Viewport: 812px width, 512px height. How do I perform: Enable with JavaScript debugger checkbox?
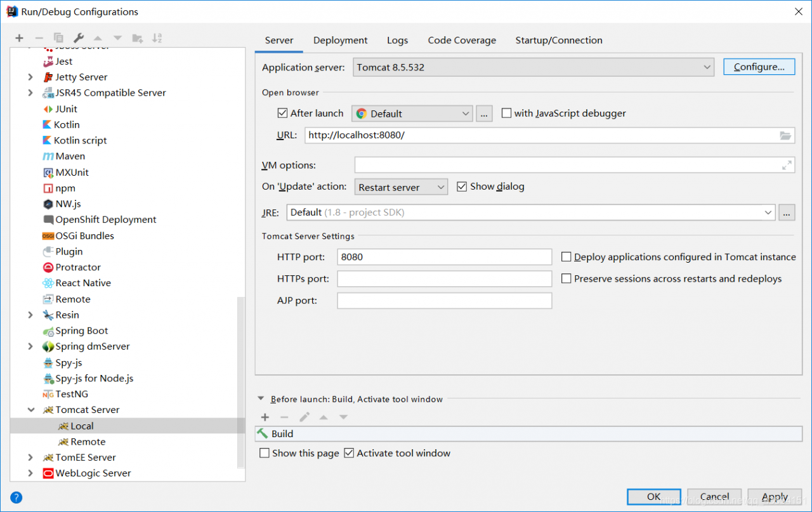[x=506, y=114]
